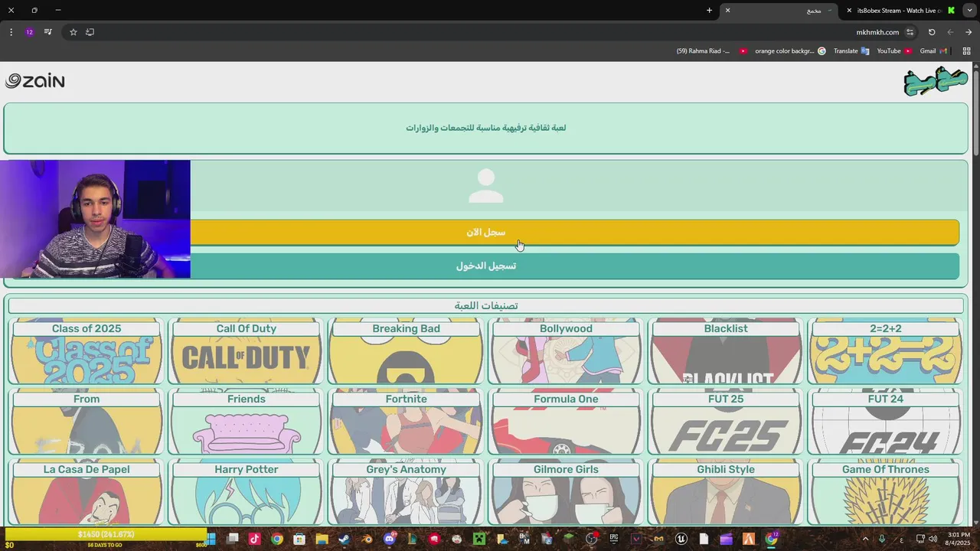Click the cast/install icon beside the star
980x551 pixels.
90,32
